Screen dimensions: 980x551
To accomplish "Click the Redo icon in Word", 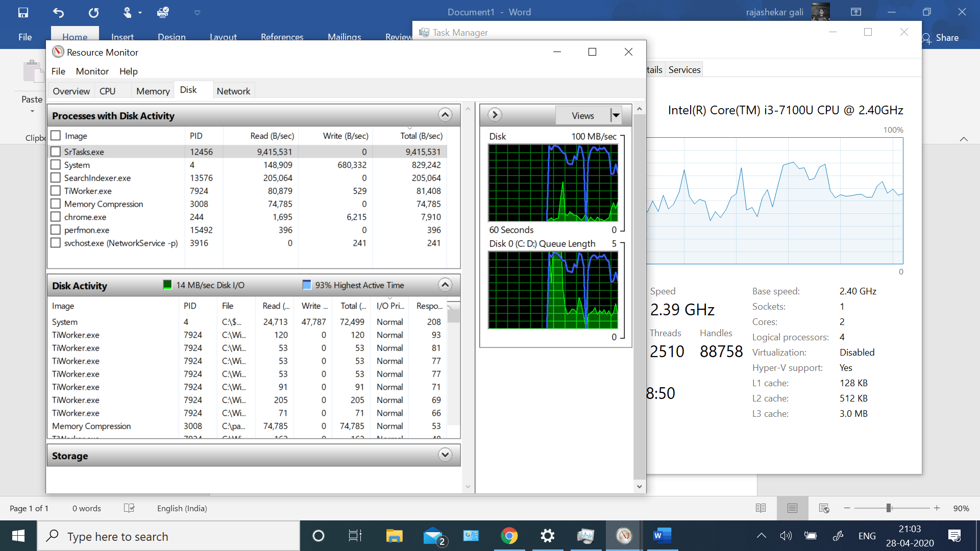I will point(93,12).
